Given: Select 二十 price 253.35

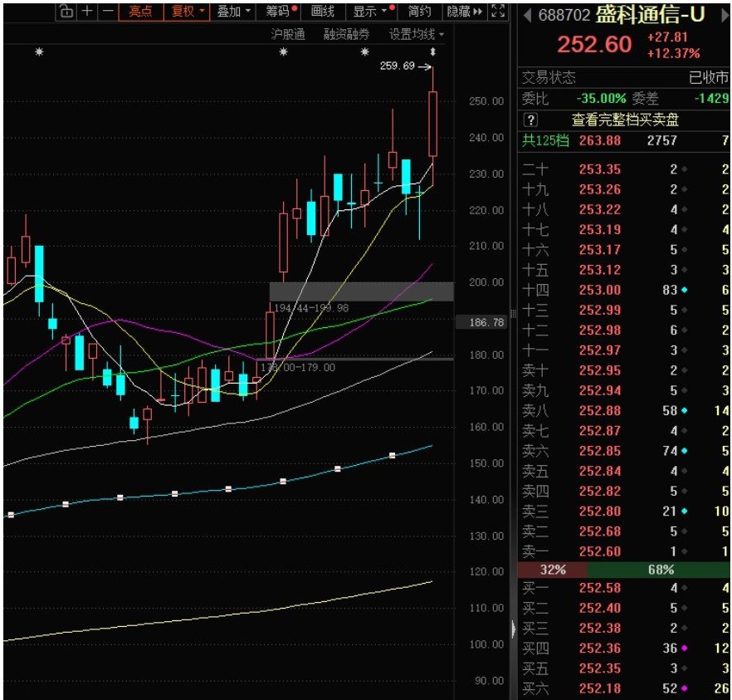Looking at the screenshot, I should click(600, 169).
